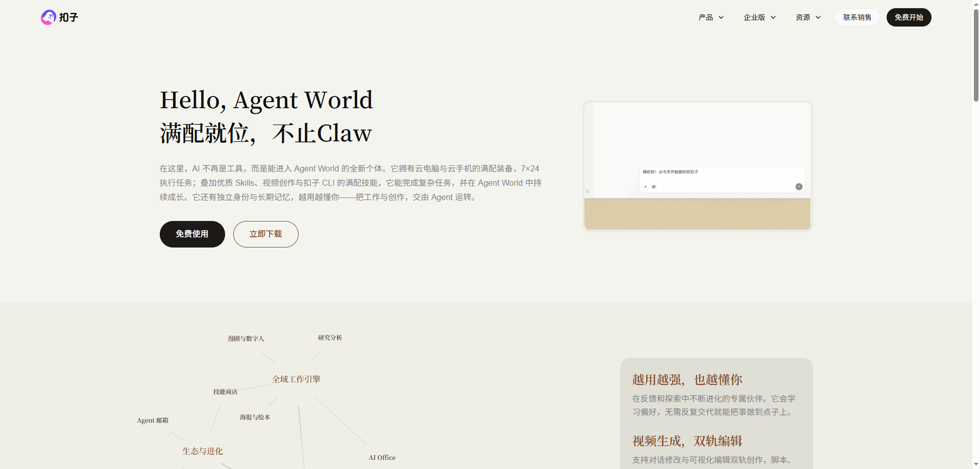This screenshot has height=469, width=980.
Task: Click the 立即下载 button
Action: [x=266, y=234]
